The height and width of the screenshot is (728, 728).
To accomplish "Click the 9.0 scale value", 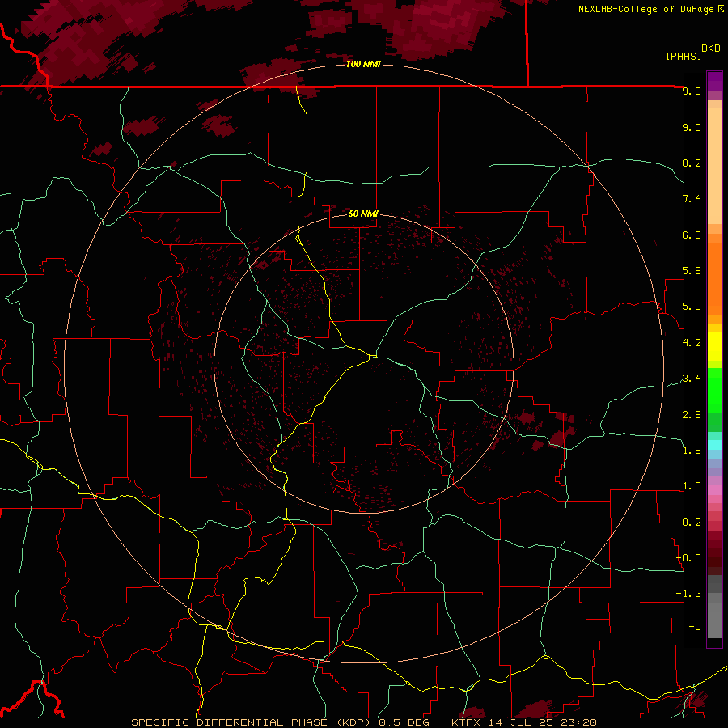I will pyautogui.click(x=692, y=127).
